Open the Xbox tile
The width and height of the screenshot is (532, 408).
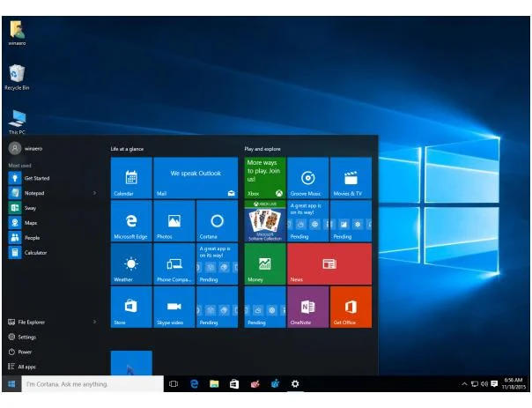pyautogui.click(x=265, y=177)
